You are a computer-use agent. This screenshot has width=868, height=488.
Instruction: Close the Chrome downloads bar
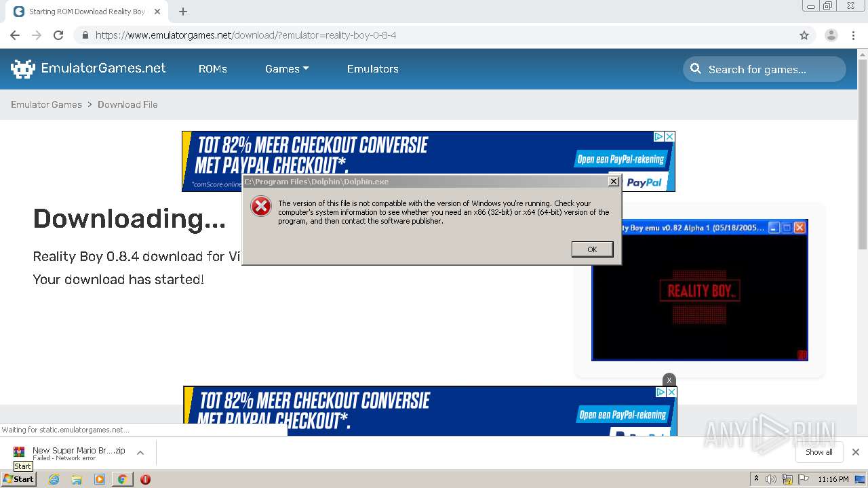(856, 452)
